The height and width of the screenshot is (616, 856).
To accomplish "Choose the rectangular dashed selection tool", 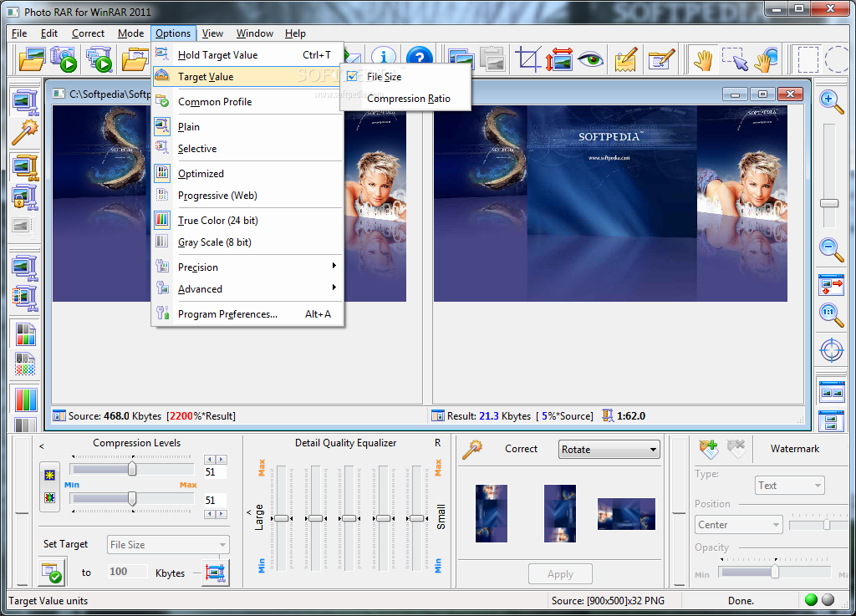I will point(808,59).
